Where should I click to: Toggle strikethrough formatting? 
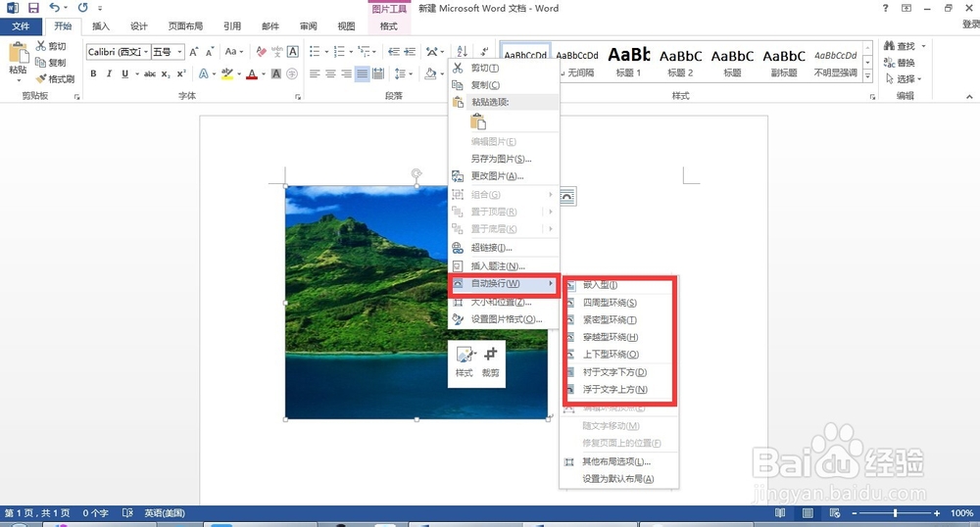tap(150, 73)
